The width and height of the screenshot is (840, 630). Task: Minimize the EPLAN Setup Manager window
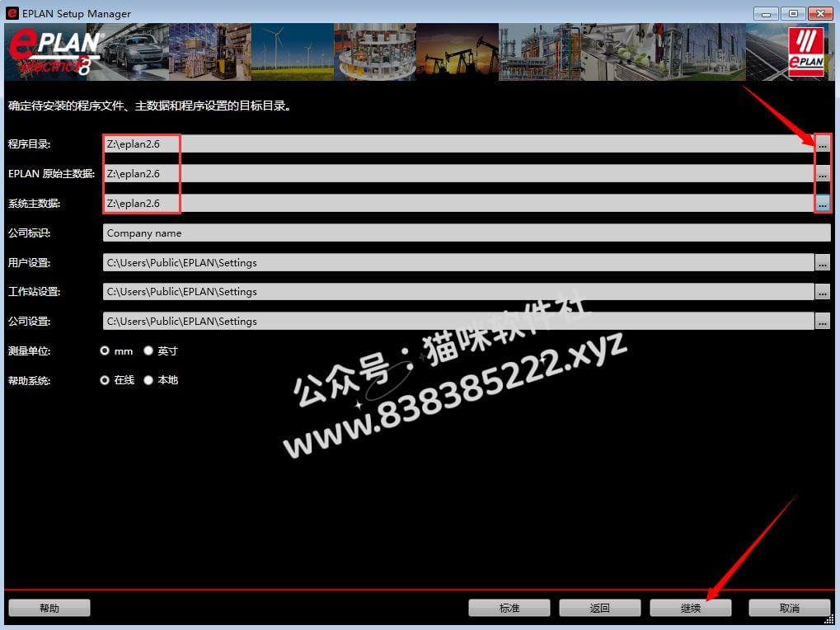tap(766, 13)
